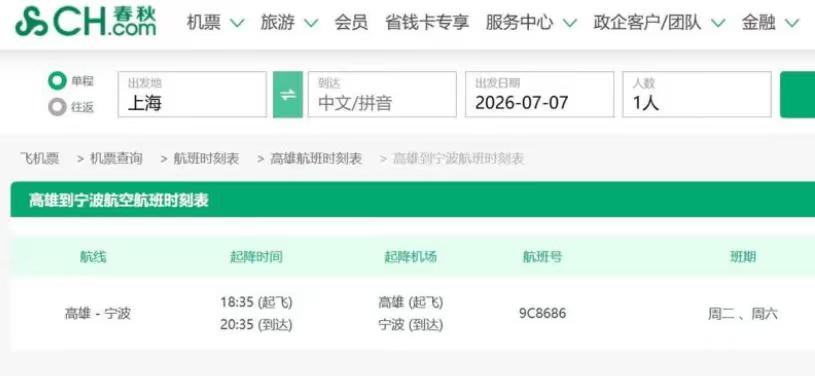Go to 飞机票 breadcrumb link
815x376 pixels.
point(40,159)
